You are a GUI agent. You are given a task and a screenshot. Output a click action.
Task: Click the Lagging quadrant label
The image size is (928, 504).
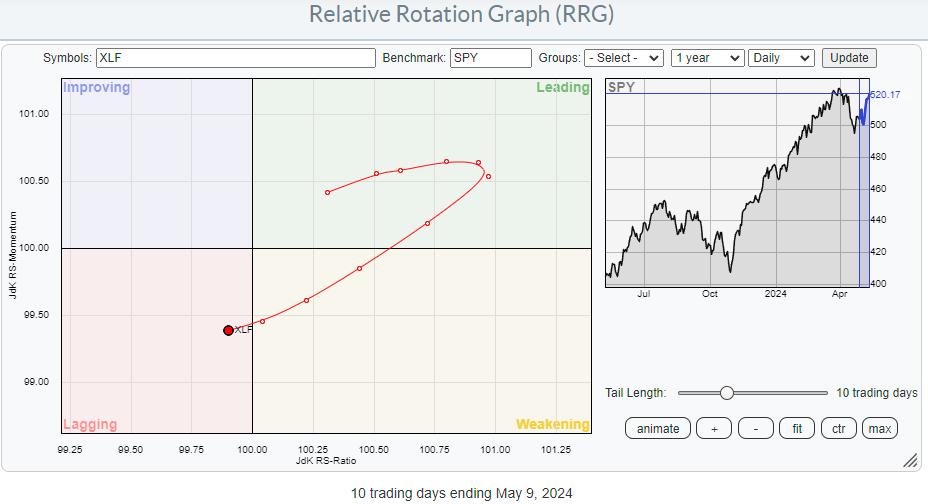click(90, 424)
